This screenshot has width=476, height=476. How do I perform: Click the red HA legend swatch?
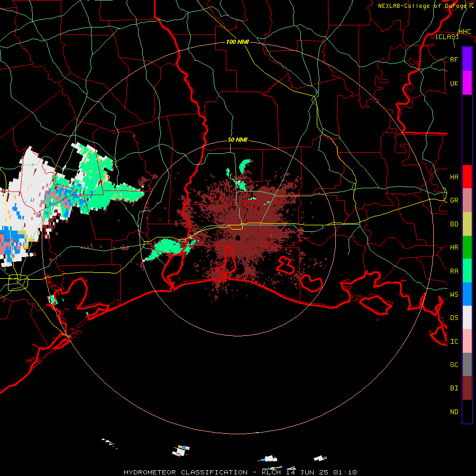click(x=467, y=177)
